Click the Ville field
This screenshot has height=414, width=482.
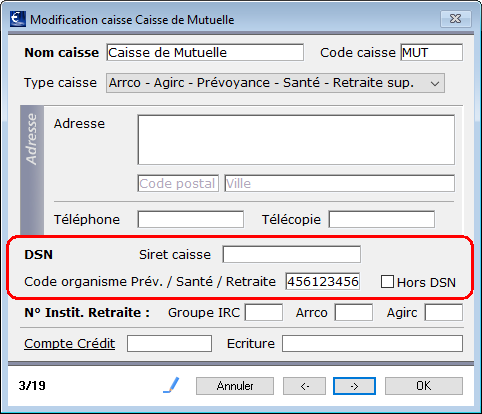(340, 183)
